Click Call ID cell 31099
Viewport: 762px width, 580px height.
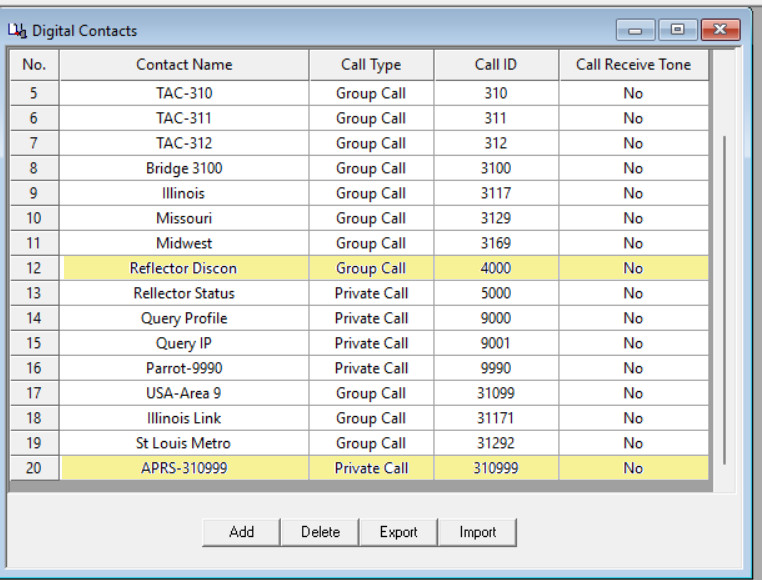pyautogui.click(x=496, y=393)
